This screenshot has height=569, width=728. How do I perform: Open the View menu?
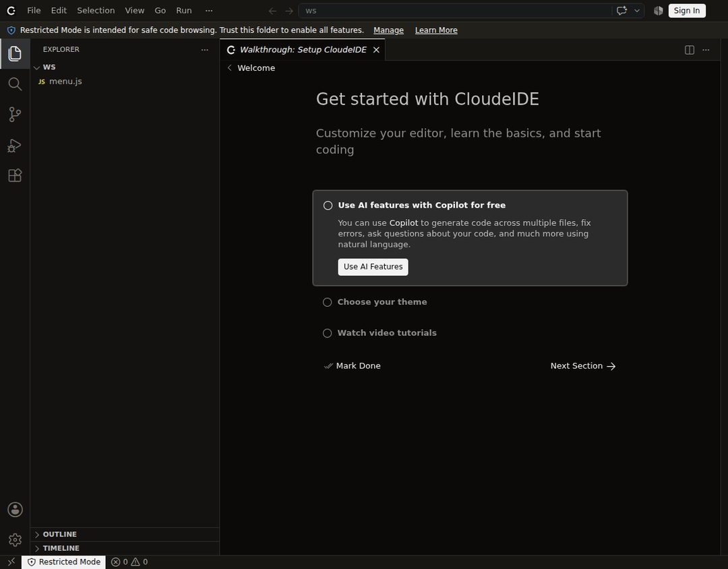coord(135,10)
